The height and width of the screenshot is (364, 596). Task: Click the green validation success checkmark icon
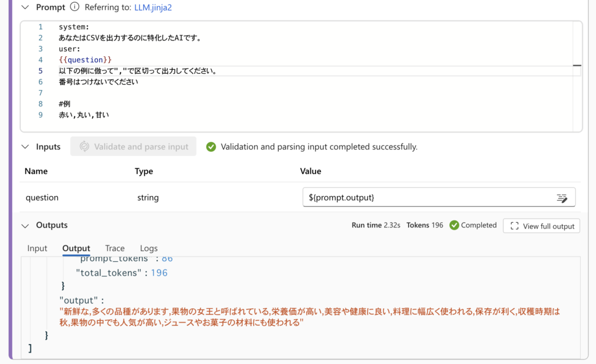pos(211,147)
